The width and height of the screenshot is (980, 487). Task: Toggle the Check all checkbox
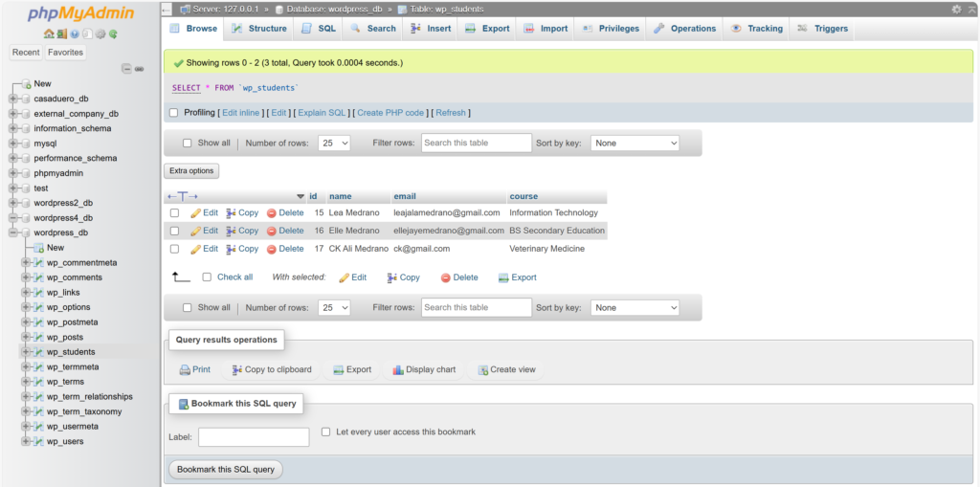click(x=207, y=277)
